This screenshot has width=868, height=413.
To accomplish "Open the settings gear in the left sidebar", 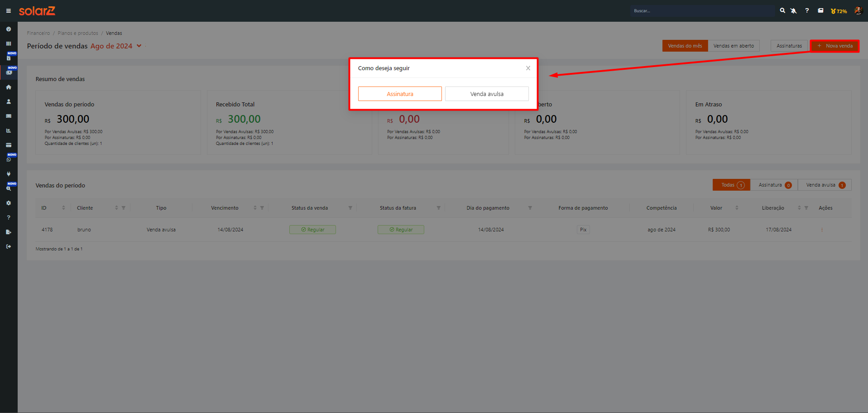I will [x=9, y=203].
